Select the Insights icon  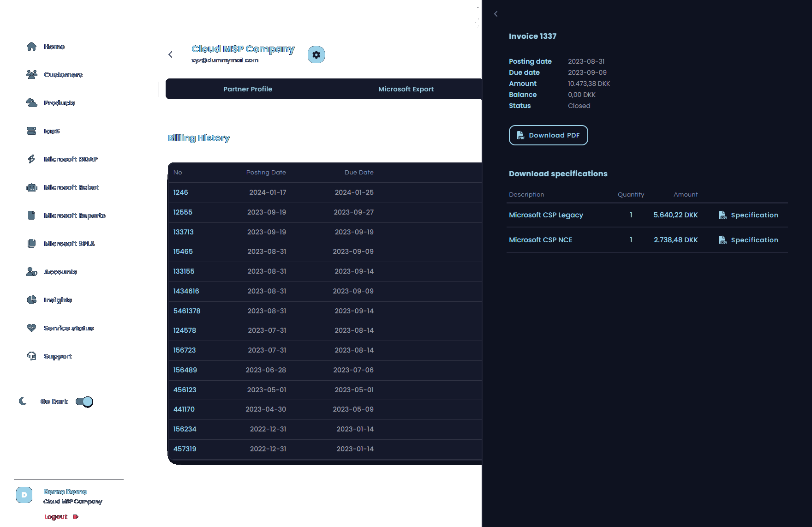[x=31, y=299]
